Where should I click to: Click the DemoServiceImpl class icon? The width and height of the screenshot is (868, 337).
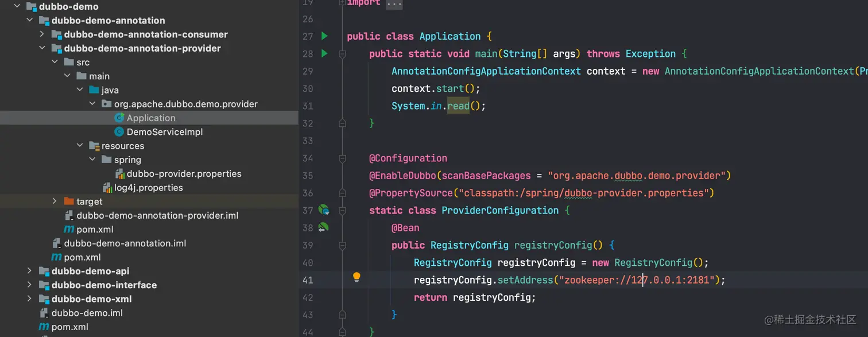click(x=119, y=132)
